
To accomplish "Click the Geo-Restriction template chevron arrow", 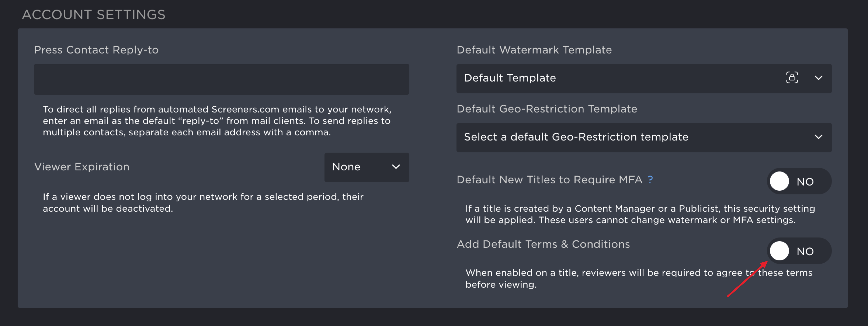I will pos(818,137).
